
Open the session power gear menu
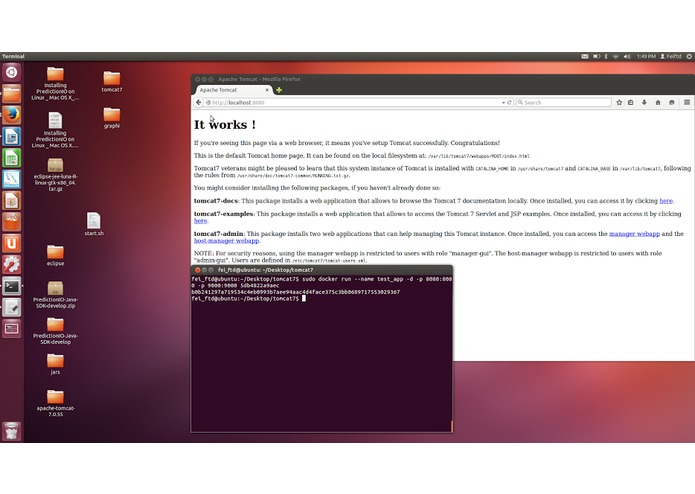tap(689, 56)
